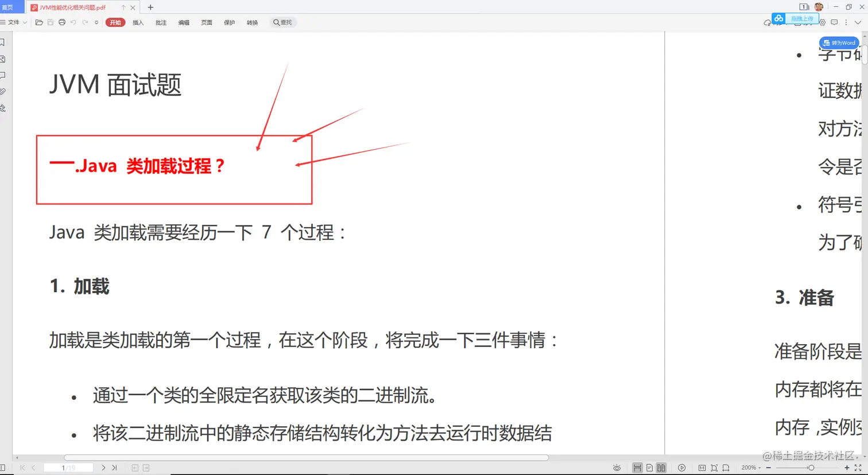
Task: Click the print document icon
Action: 61,22
